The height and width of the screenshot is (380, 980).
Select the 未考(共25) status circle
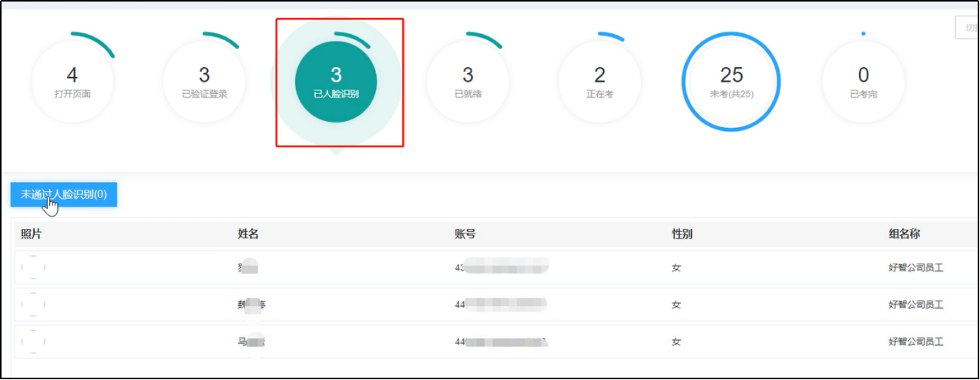(731, 81)
